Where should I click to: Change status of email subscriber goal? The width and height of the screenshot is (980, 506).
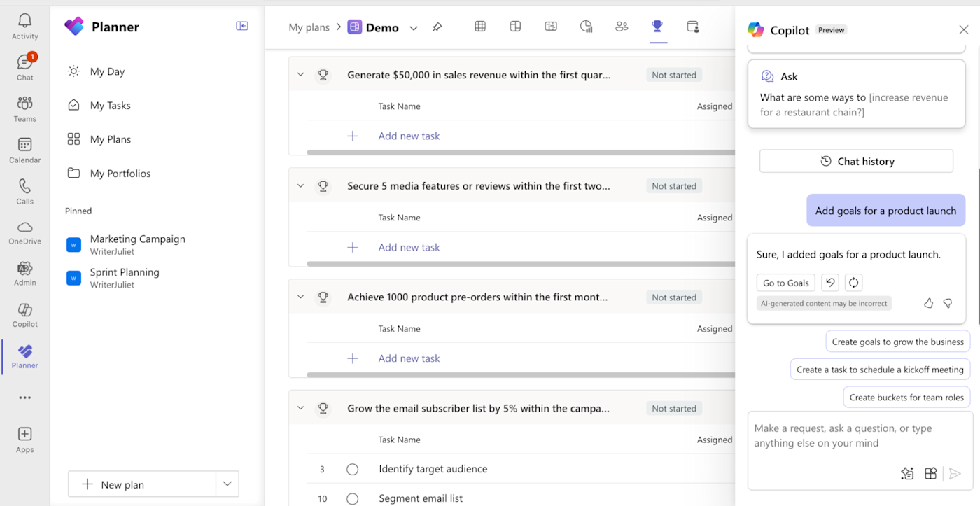tap(674, 409)
